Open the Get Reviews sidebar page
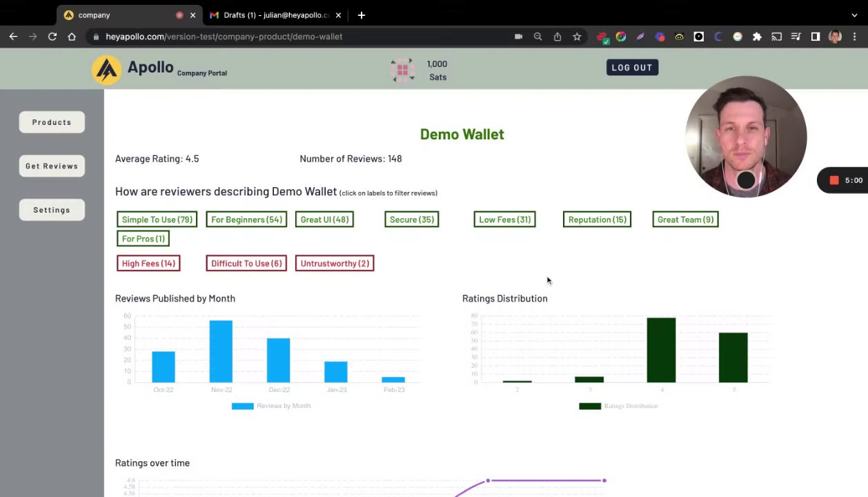868x497 pixels. [x=52, y=166]
